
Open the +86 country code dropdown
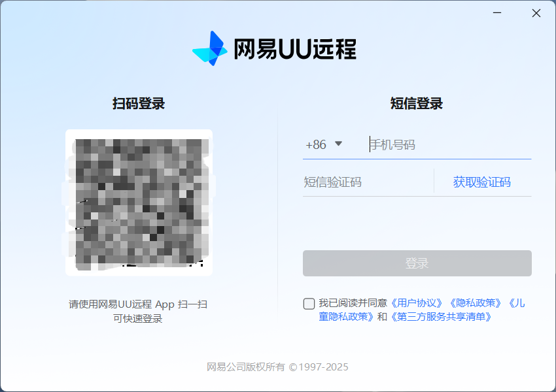[x=324, y=144]
